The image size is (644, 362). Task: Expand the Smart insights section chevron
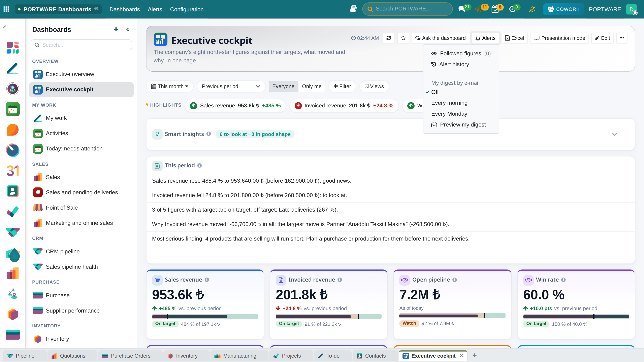pyautogui.click(x=614, y=134)
